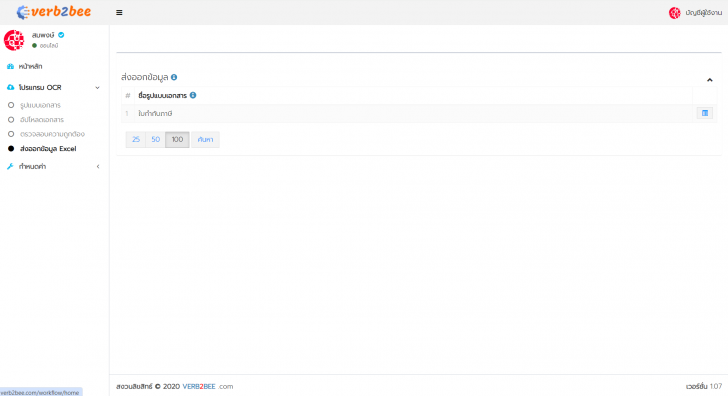728x396 pixels.
Task: Click the verified badge beside สมพงษ์
Action: pyautogui.click(x=61, y=35)
